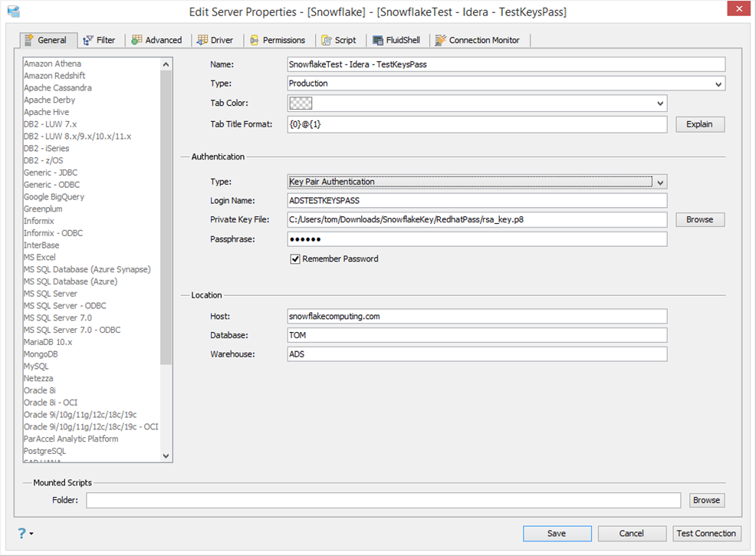Click the Driver tab icon
756x556 pixels.
coord(202,40)
